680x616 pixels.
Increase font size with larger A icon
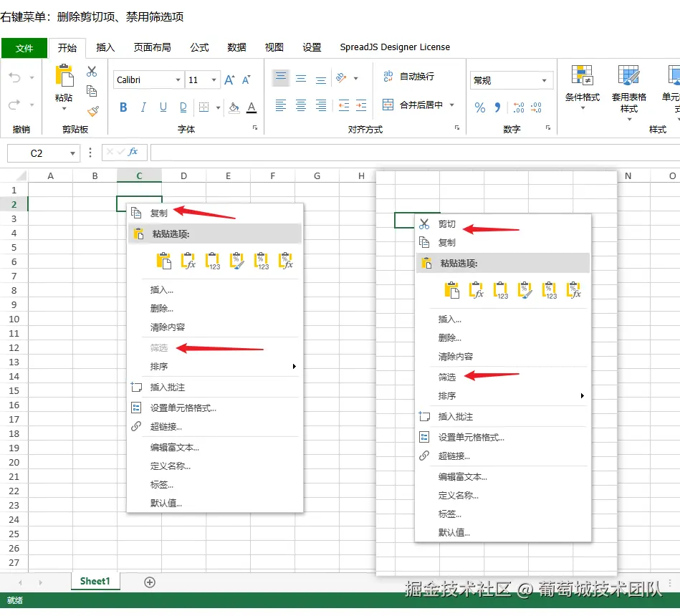coord(229,80)
